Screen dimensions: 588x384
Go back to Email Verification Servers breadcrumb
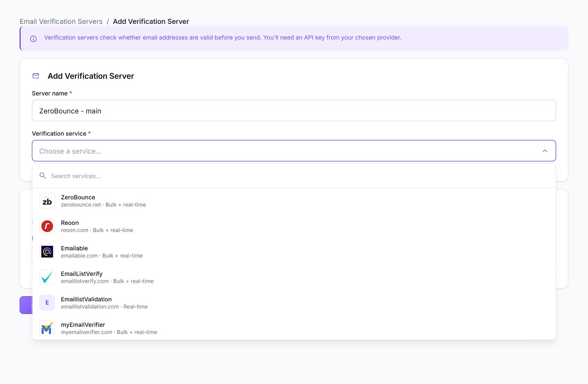click(x=61, y=22)
